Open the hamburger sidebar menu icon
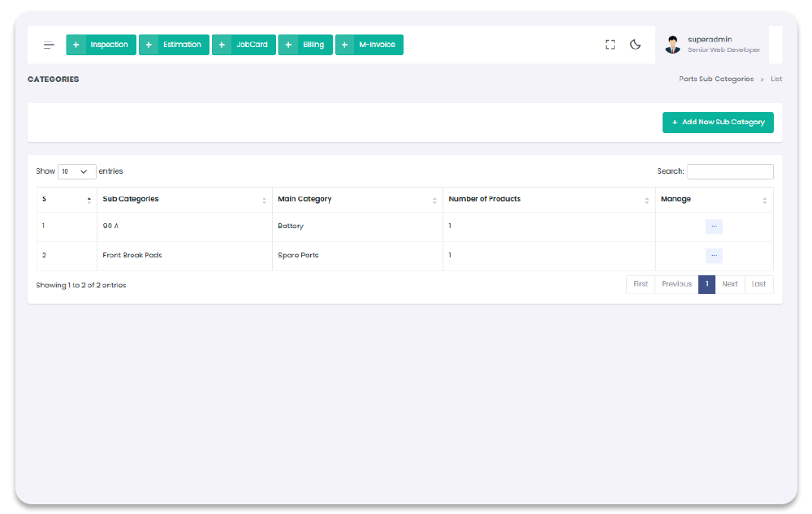This screenshot has width=812, height=514. point(50,45)
